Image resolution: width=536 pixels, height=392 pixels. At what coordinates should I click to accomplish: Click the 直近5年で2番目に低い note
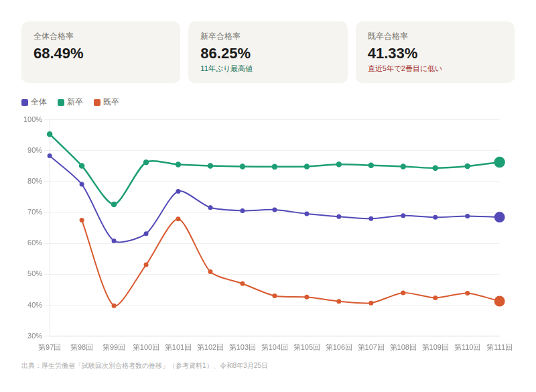(x=405, y=68)
